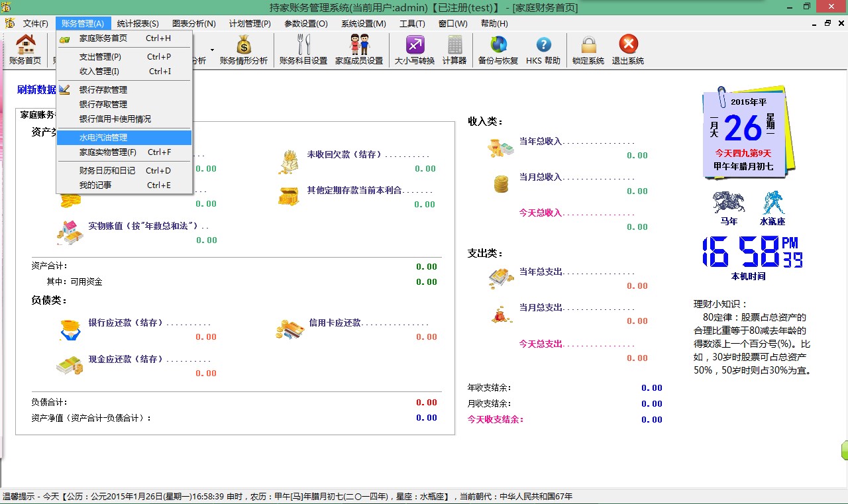Open 家庭成员设置 family members icon

[359, 50]
